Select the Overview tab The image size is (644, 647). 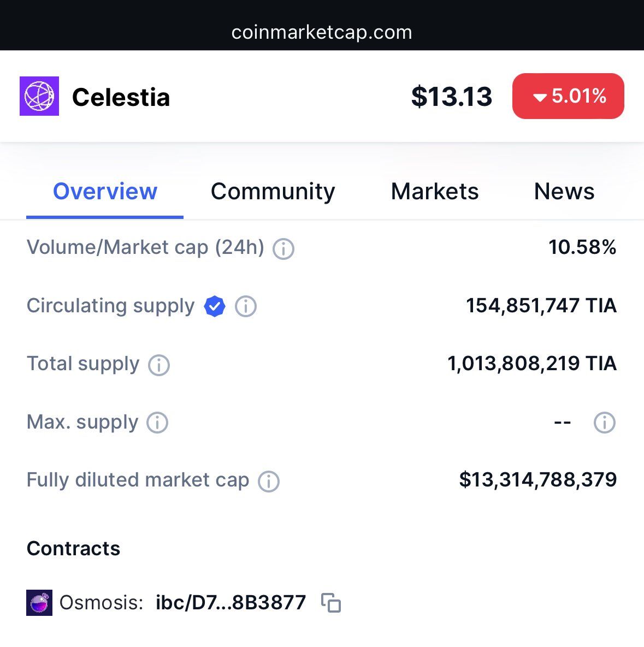105,192
